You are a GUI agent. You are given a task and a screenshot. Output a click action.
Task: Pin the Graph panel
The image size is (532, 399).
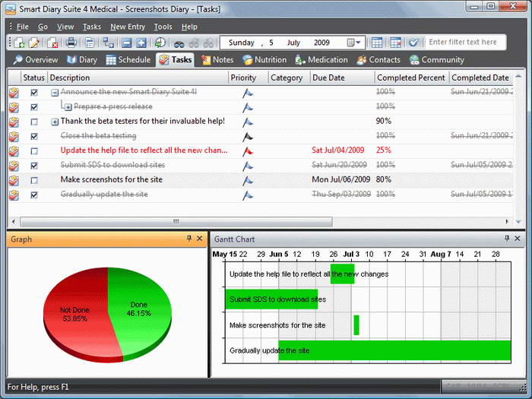[189, 239]
